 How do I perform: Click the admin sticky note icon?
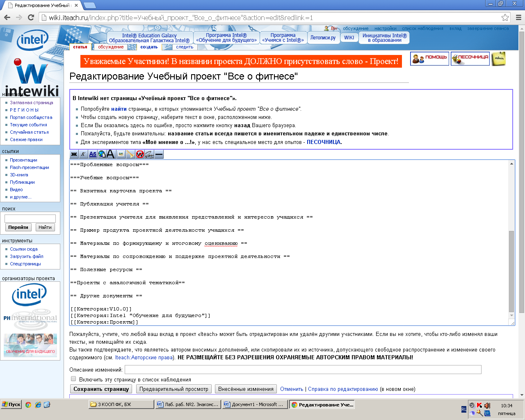point(499,59)
